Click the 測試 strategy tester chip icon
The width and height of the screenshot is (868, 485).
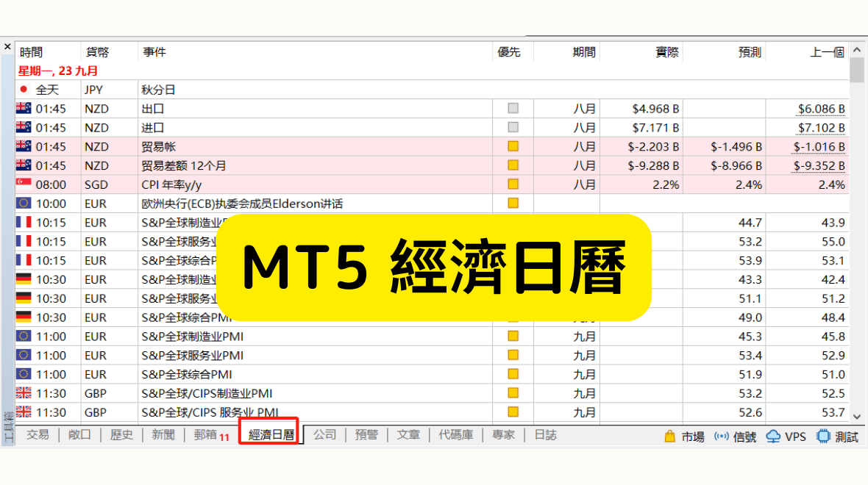(x=822, y=436)
